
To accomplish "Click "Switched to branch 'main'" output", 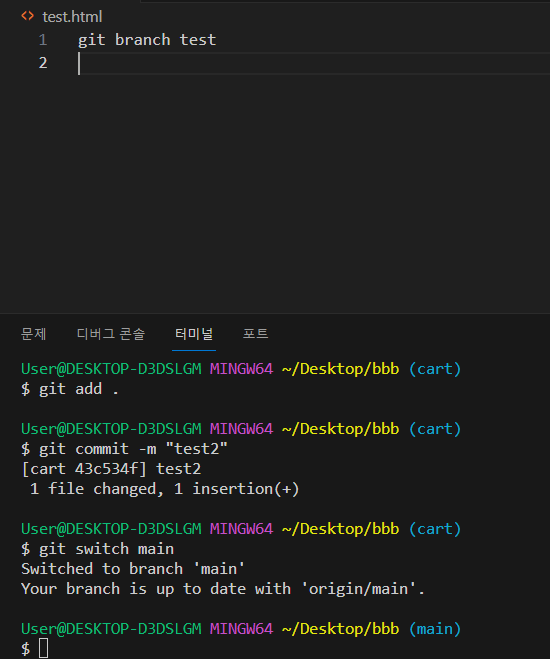I will click(x=133, y=569).
